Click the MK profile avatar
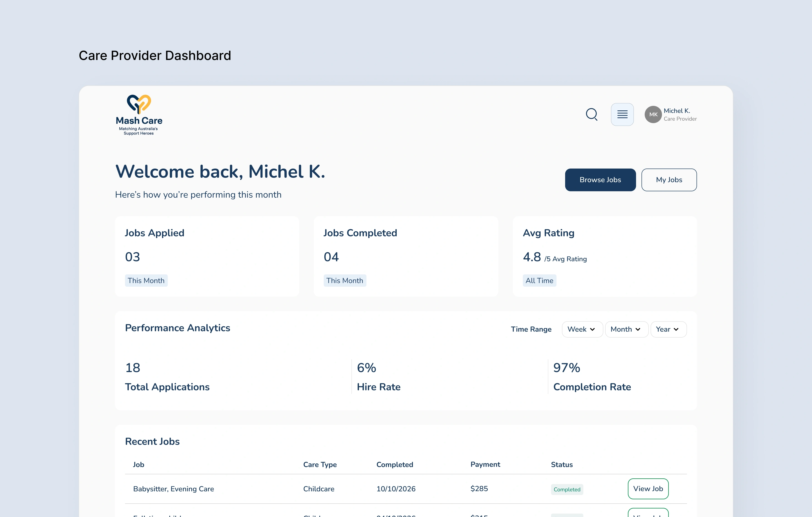 coord(653,114)
